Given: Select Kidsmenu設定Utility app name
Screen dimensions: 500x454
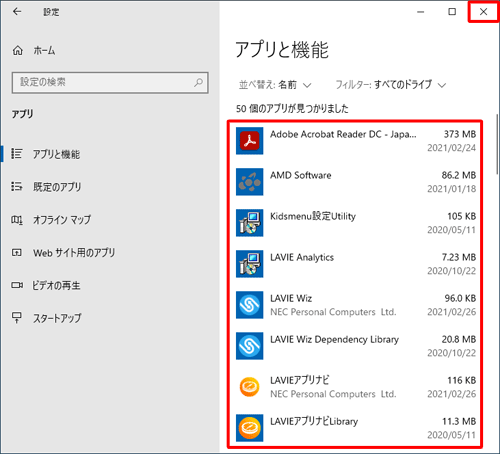Looking at the screenshot, I should [313, 216].
